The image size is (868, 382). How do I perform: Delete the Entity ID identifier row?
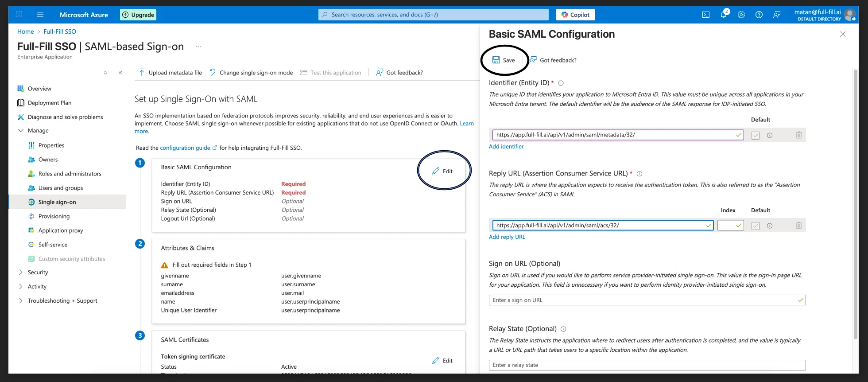coord(799,135)
